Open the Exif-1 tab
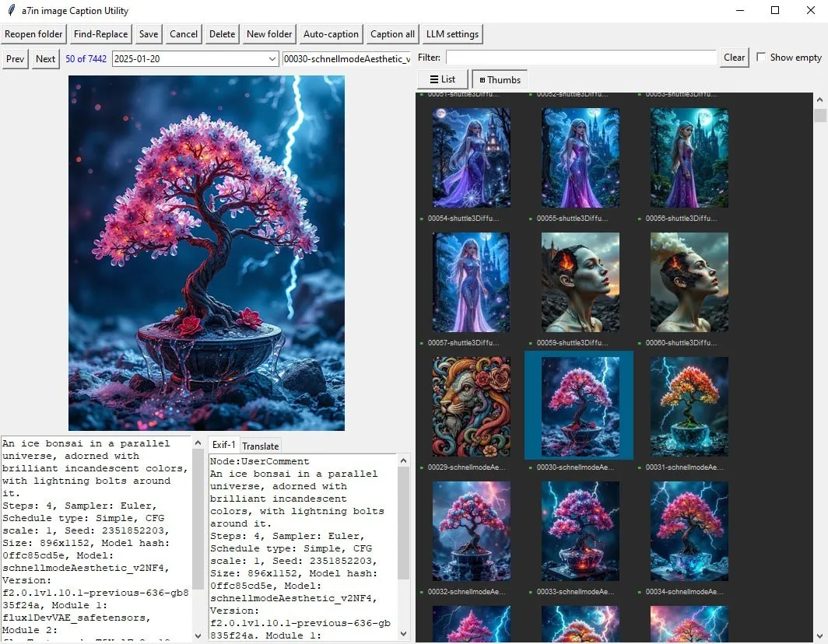The image size is (828, 644). pyautogui.click(x=224, y=445)
